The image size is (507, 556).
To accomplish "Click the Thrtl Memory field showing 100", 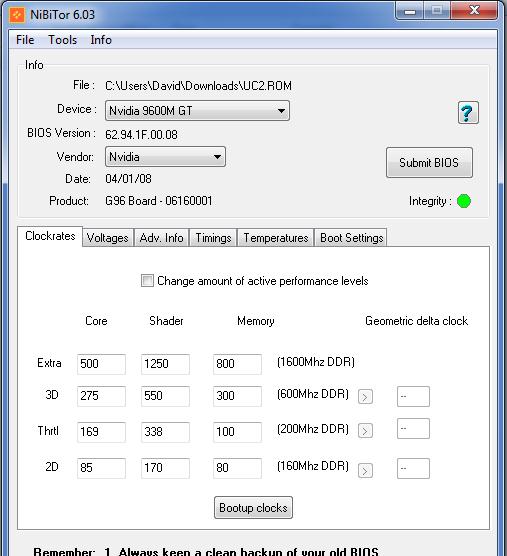I will pos(237,432).
